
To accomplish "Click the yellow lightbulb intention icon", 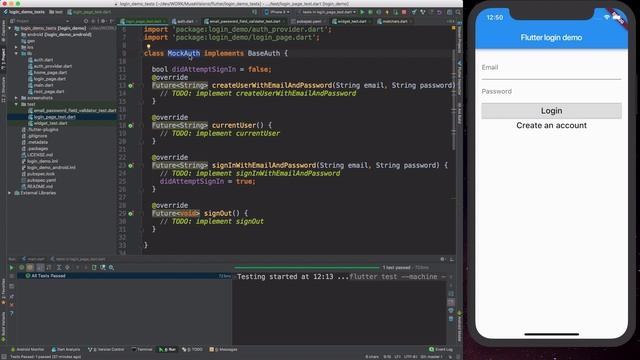I will pyautogui.click(x=149, y=46).
